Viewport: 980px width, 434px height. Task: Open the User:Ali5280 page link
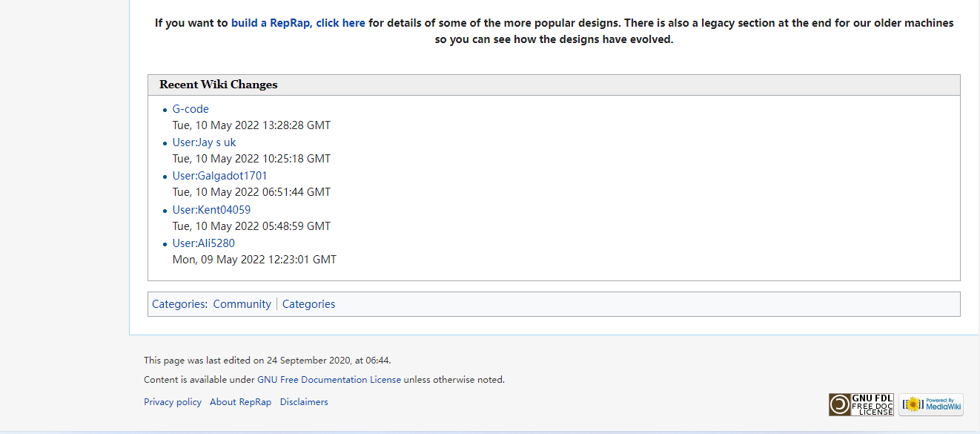[203, 243]
